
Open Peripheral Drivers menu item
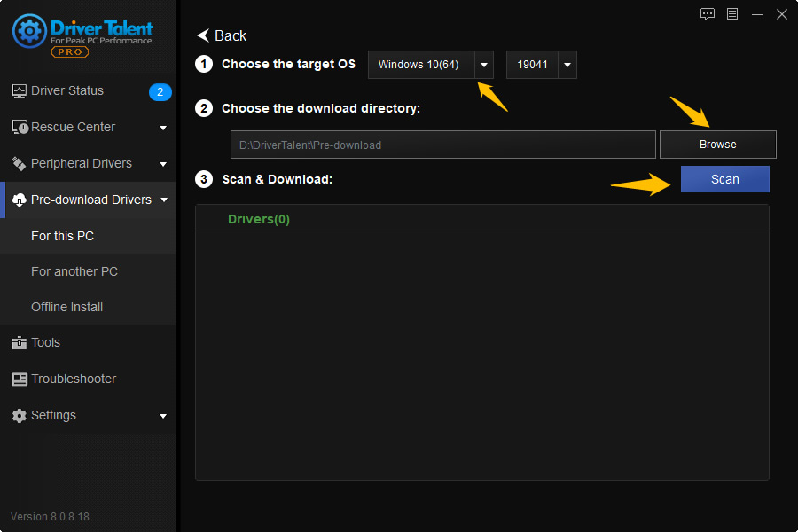click(88, 163)
